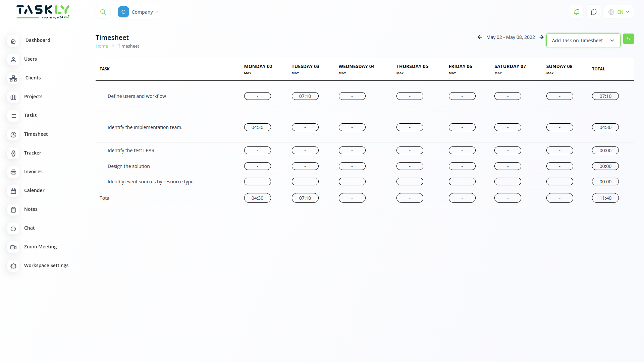Start a Zoom Meeting
The image size is (644, 362).
[x=40, y=246]
